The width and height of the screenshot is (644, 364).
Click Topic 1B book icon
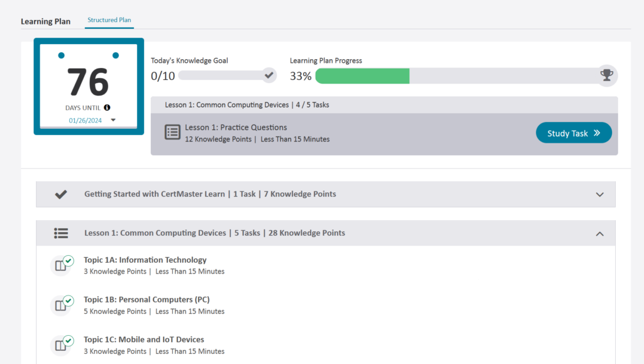tap(62, 306)
